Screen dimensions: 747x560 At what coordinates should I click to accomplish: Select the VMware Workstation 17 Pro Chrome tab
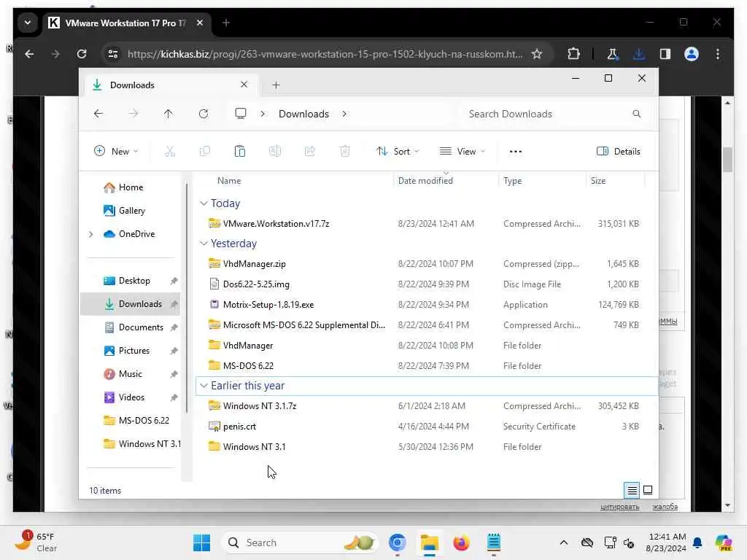(x=127, y=23)
